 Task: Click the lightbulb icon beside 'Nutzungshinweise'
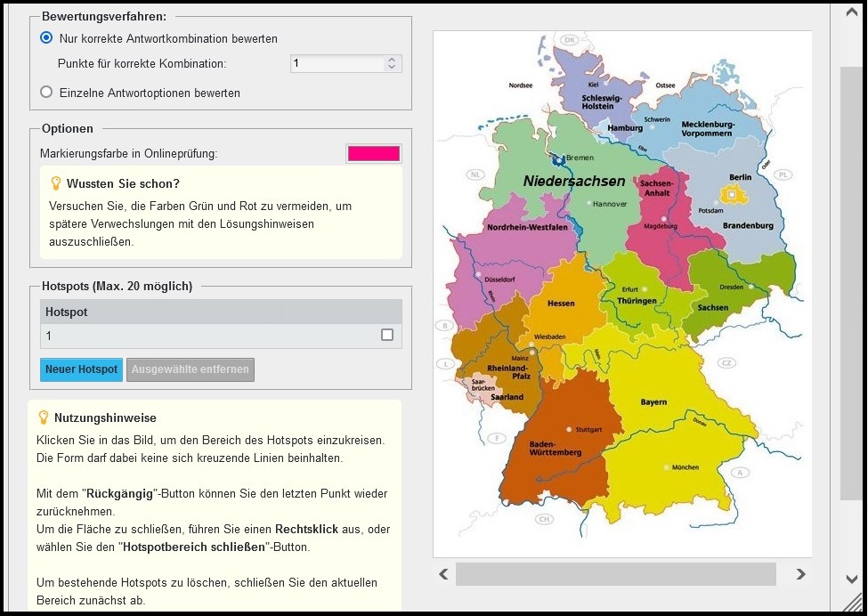tap(43, 417)
